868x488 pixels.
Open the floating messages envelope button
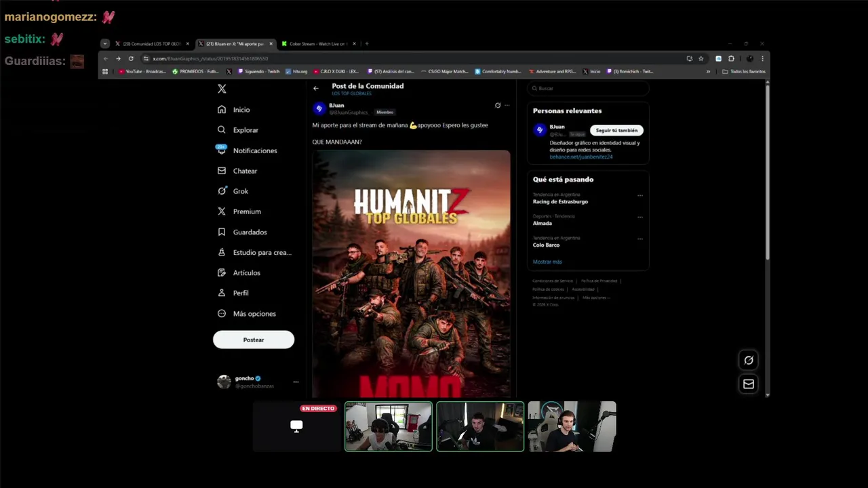click(749, 384)
